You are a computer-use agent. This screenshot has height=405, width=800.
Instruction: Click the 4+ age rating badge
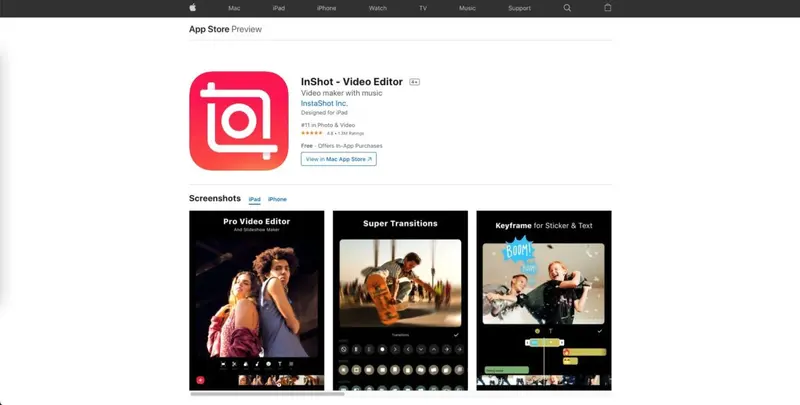(414, 82)
